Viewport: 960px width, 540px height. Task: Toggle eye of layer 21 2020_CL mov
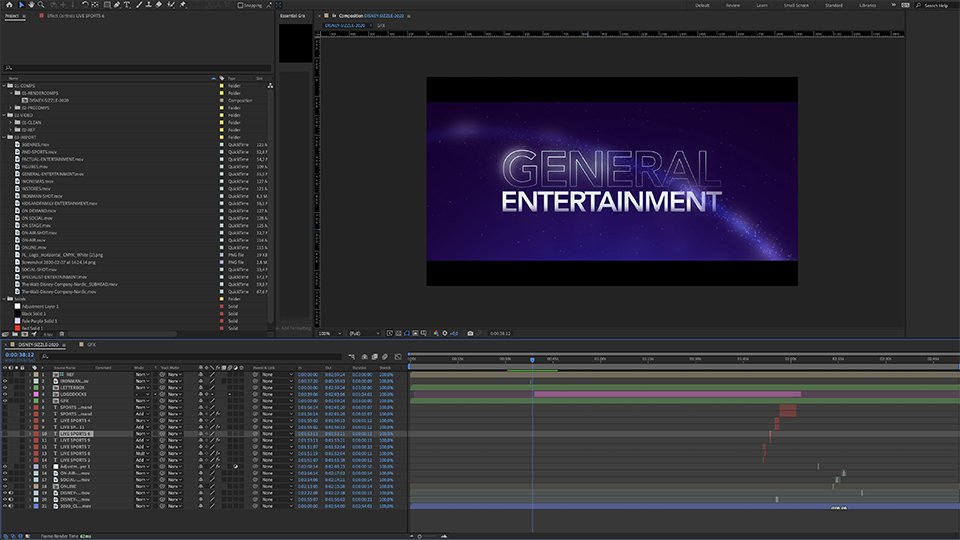click(5, 506)
